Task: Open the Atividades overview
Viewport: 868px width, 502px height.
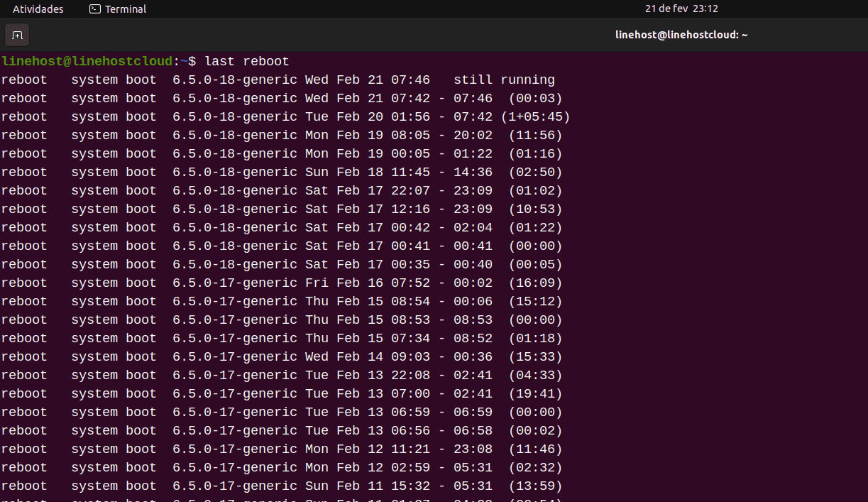Action: pos(38,9)
